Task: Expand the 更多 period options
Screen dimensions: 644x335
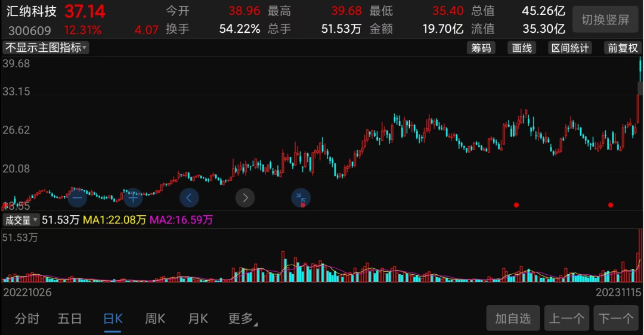Action: (242, 318)
